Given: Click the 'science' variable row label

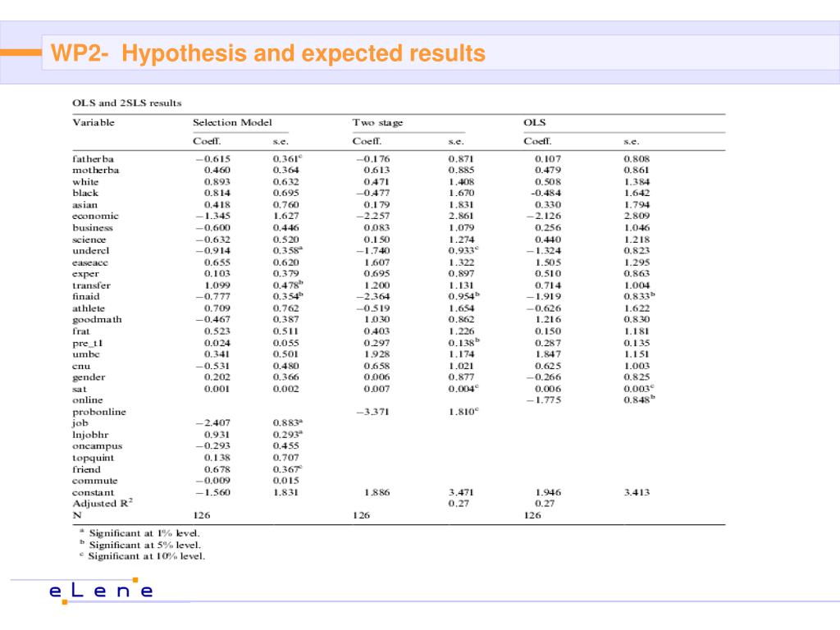Looking at the screenshot, I should pos(89,240).
